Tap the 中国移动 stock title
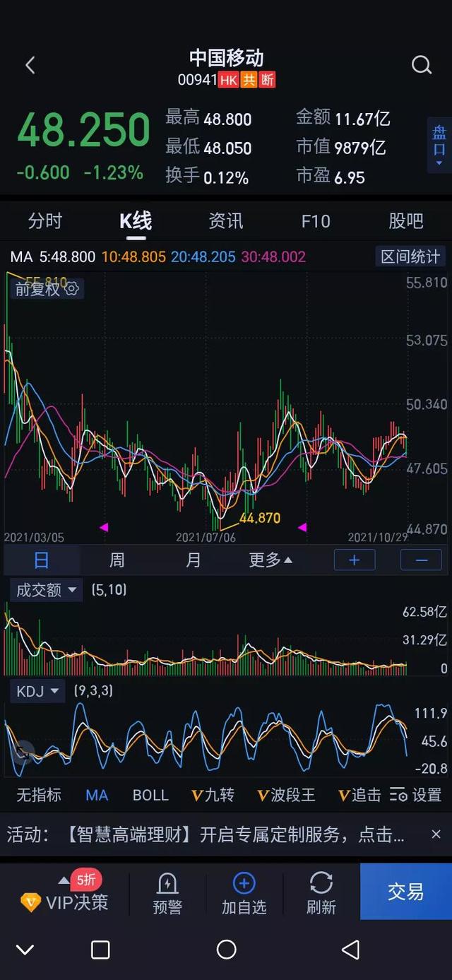Image resolution: width=452 pixels, height=980 pixels. pyautogui.click(x=226, y=57)
